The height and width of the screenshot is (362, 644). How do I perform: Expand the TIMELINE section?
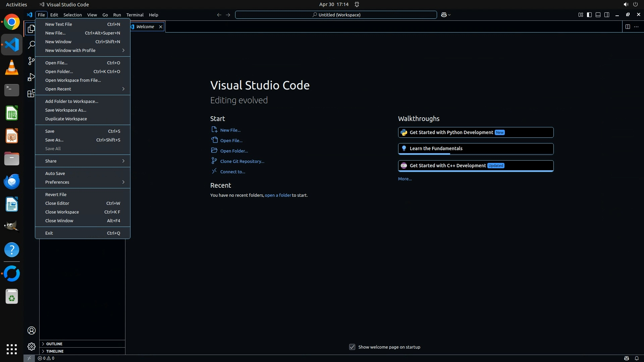(x=55, y=351)
